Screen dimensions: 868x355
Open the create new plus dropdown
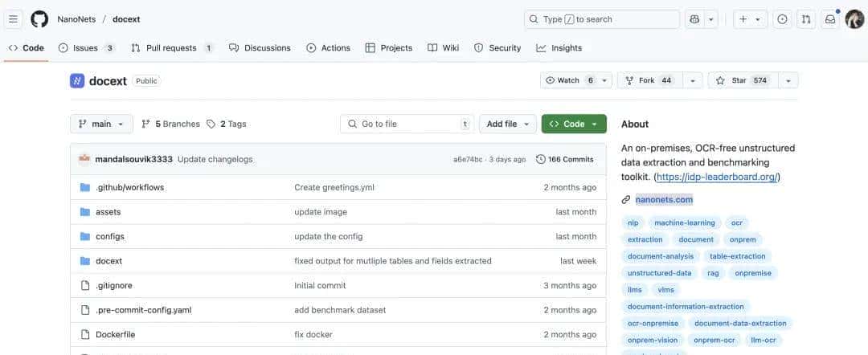point(750,19)
